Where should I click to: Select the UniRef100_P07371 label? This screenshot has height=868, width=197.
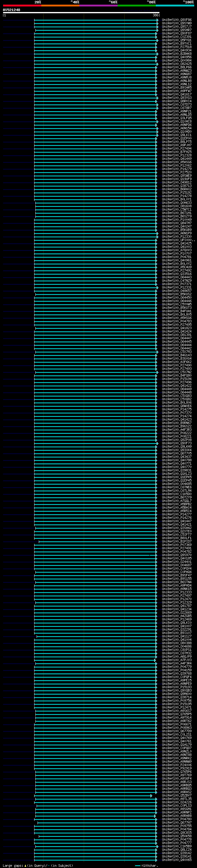[x=176, y=284]
